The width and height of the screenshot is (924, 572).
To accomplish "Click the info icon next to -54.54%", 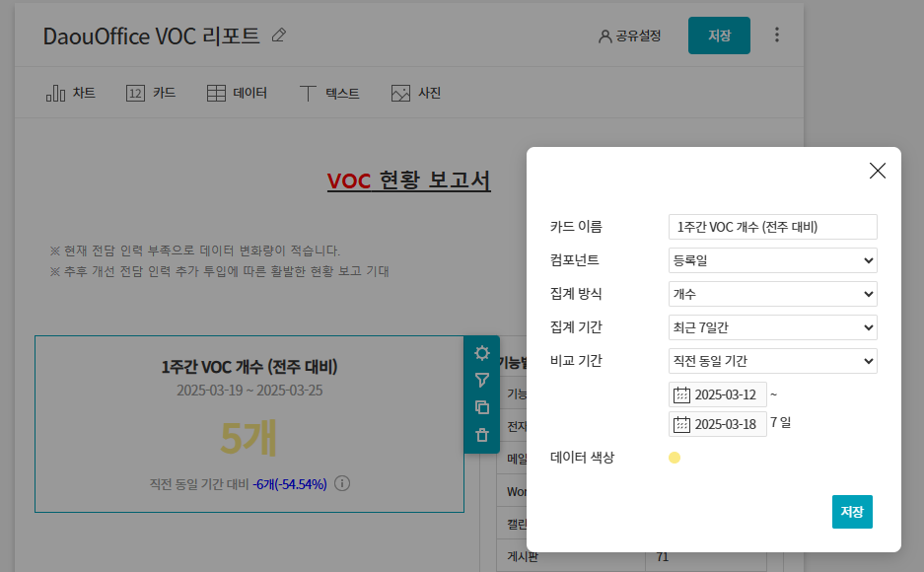I will pyautogui.click(x=343, y=484).
